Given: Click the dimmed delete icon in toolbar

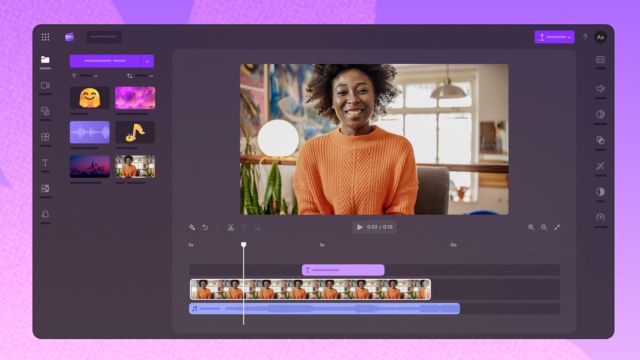Looking at the screenshot, I should (244, 227).
